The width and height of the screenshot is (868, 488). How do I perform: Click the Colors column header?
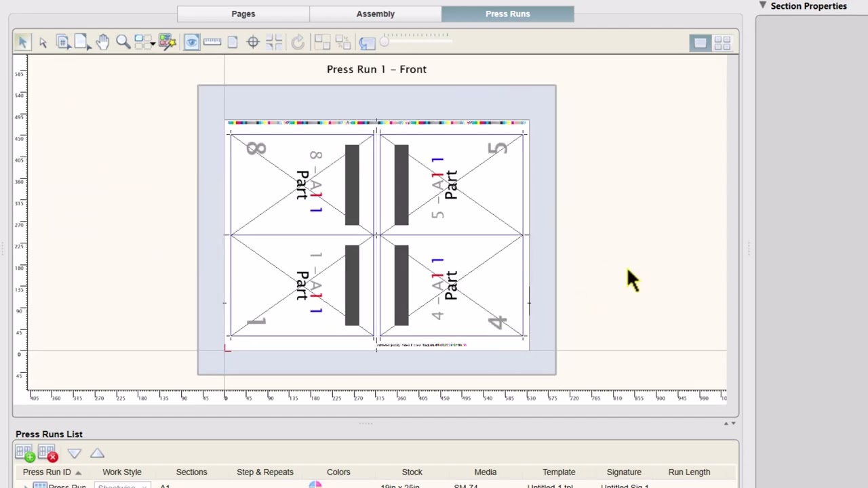click(x=338, y=472)
